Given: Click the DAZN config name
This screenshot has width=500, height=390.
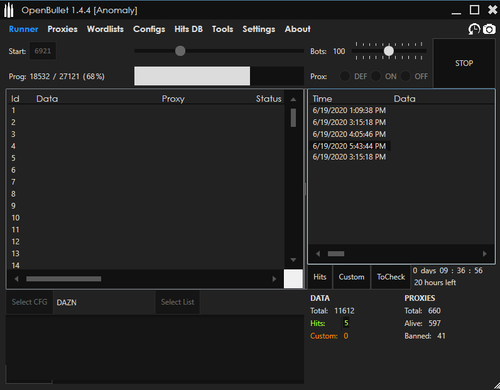Looking at the screenshot, I should pos(66,303).
